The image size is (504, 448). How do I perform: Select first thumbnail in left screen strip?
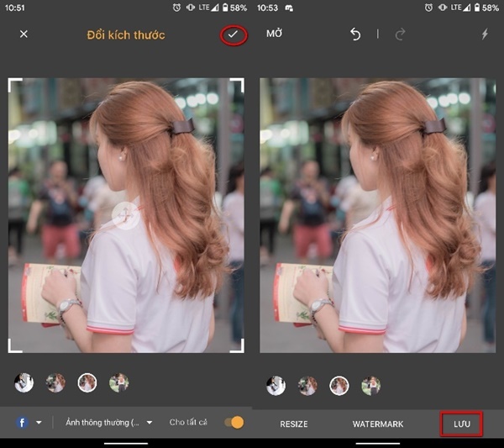(x=24, y=383)
